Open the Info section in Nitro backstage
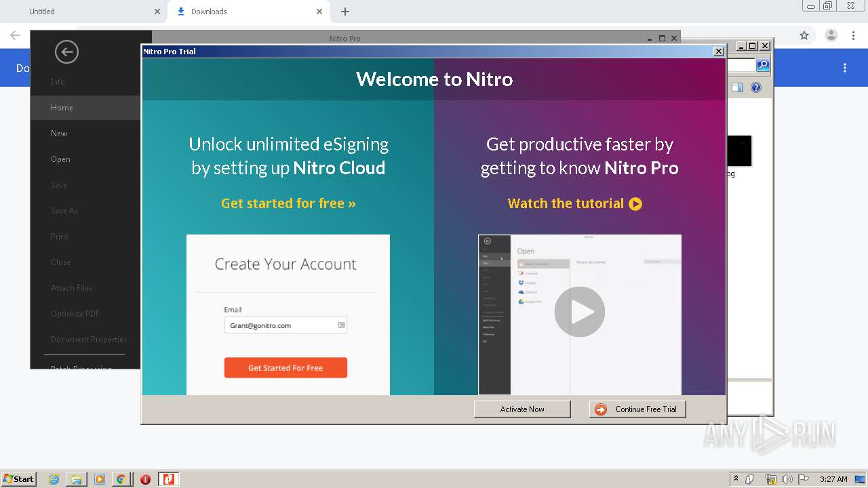 (x=58, y=82)
